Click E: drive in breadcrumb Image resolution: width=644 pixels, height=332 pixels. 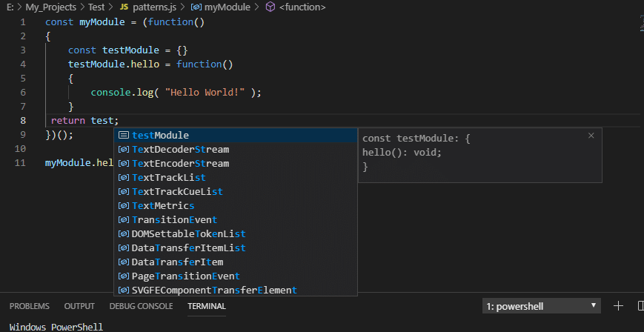(10, 7)
